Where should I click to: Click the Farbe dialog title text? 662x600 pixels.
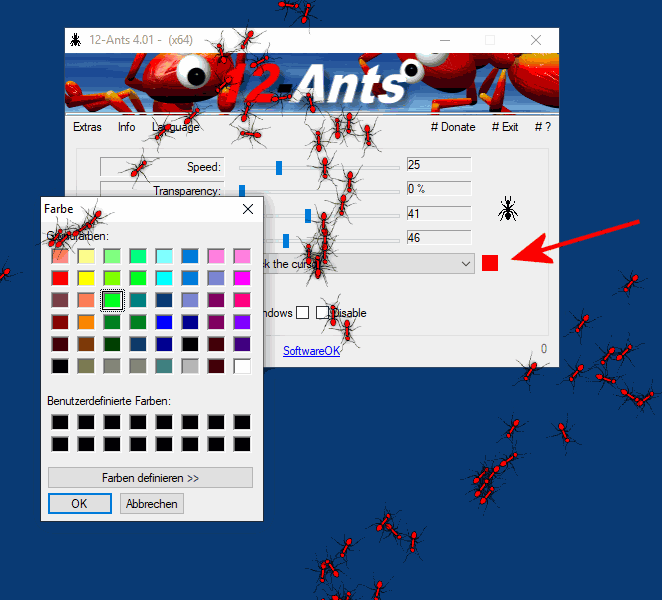point(59,209)
